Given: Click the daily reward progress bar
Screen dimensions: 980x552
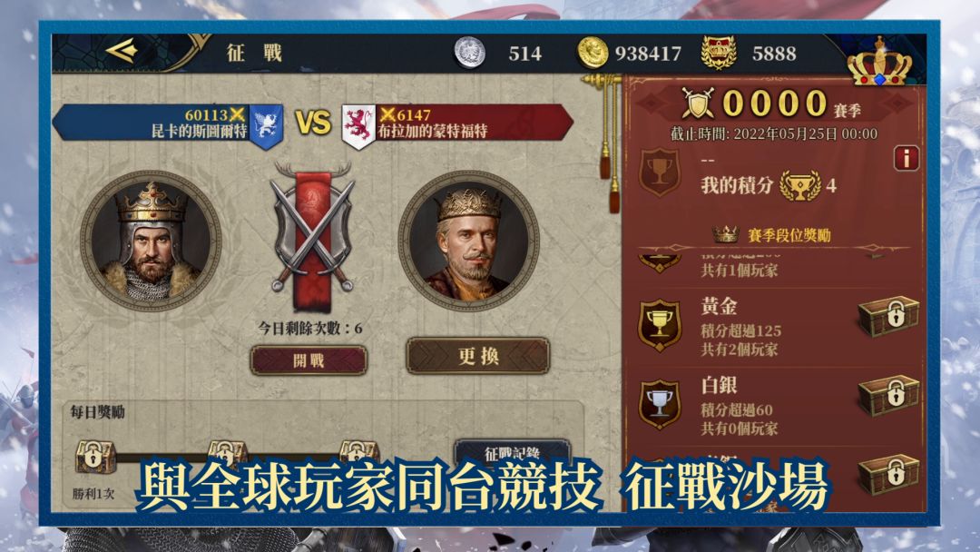Looking at the screenshot, I should [225, 458].
